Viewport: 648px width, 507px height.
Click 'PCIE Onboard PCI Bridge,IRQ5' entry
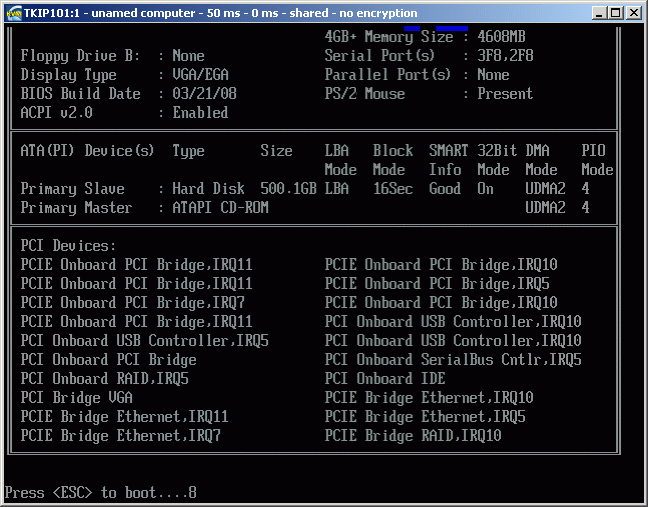(437, 284)
